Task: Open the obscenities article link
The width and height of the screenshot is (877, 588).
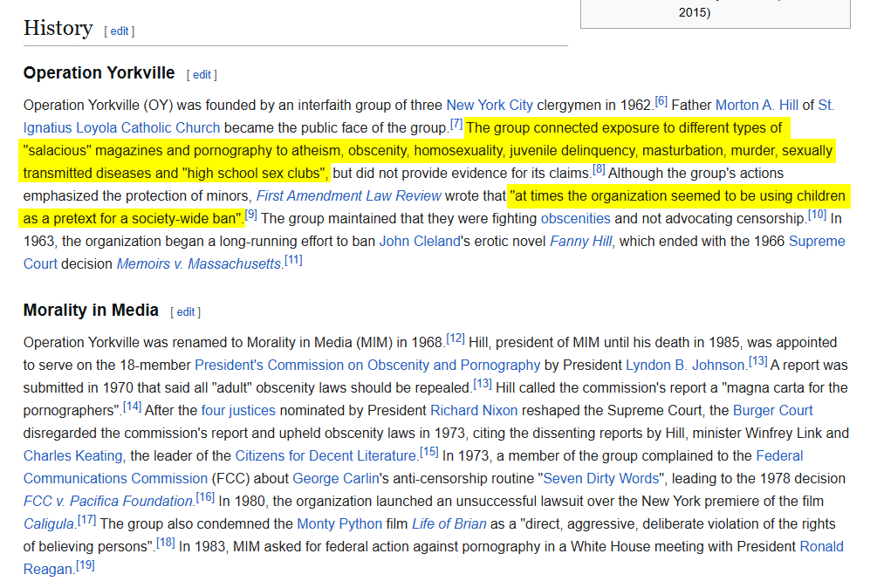Action: 575,219
